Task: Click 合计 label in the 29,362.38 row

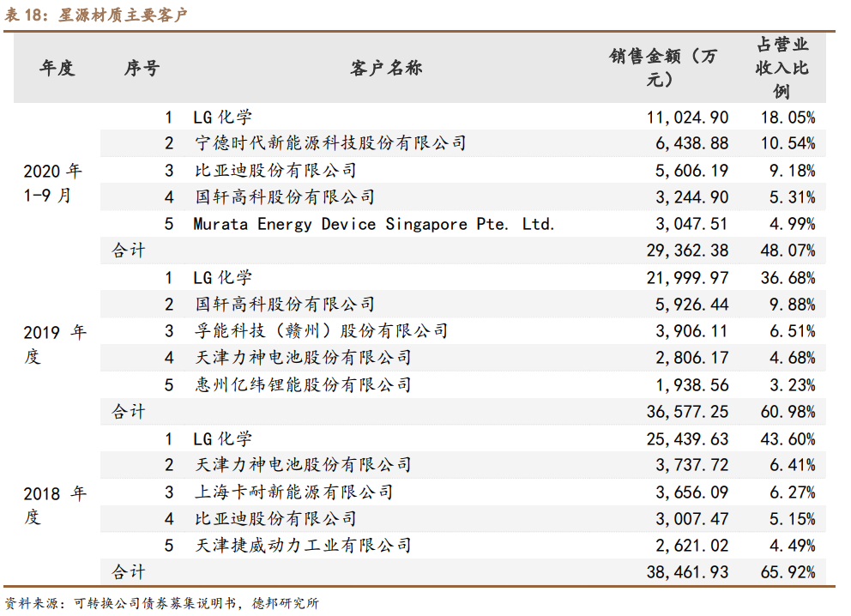Action: tap(129, 251)
